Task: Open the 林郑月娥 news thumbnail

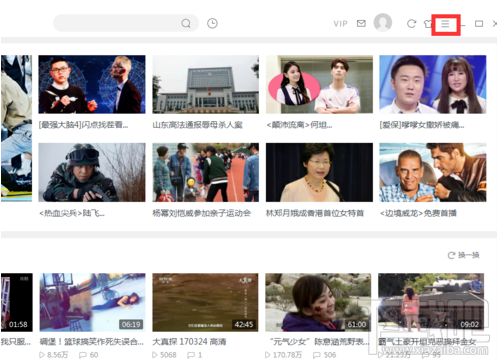Action: click(x=319, y=172)
